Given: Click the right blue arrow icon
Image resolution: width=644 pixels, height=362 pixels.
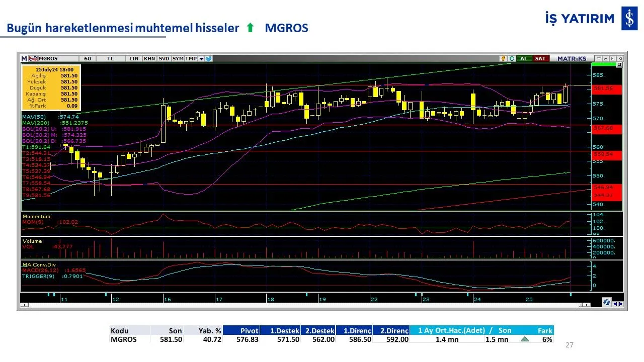Looking at the screenshot, I should [621, 304].
